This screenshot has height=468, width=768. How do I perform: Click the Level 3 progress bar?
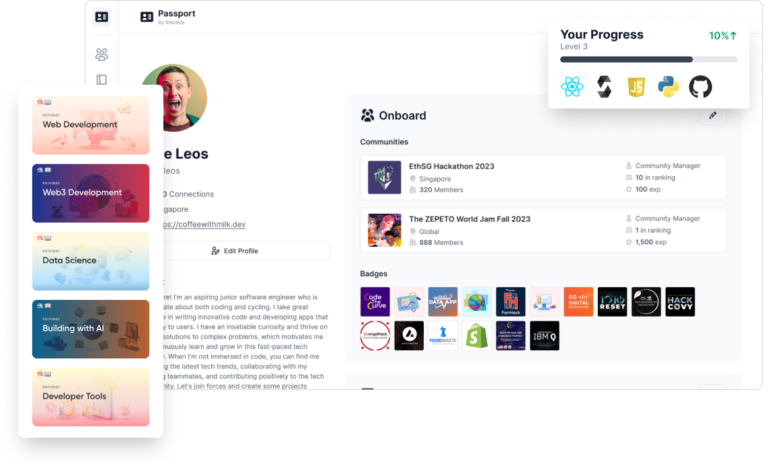(648, 59)
